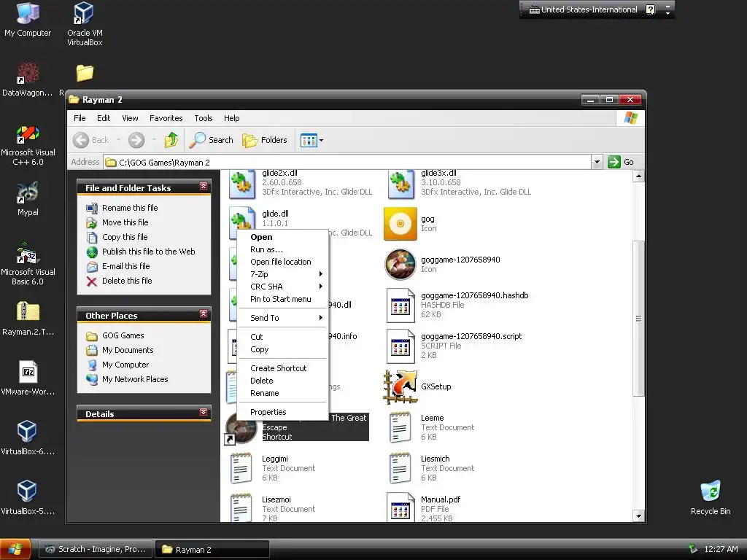747x560 pixels.
Task: Select the Lisezmoi text document
Action: coord(272,509)
